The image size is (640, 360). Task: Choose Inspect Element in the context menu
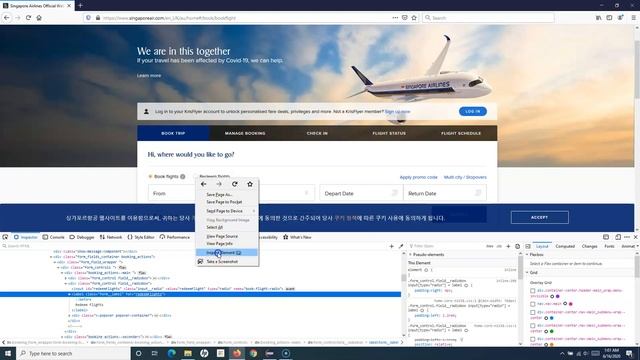coord(227,253)
